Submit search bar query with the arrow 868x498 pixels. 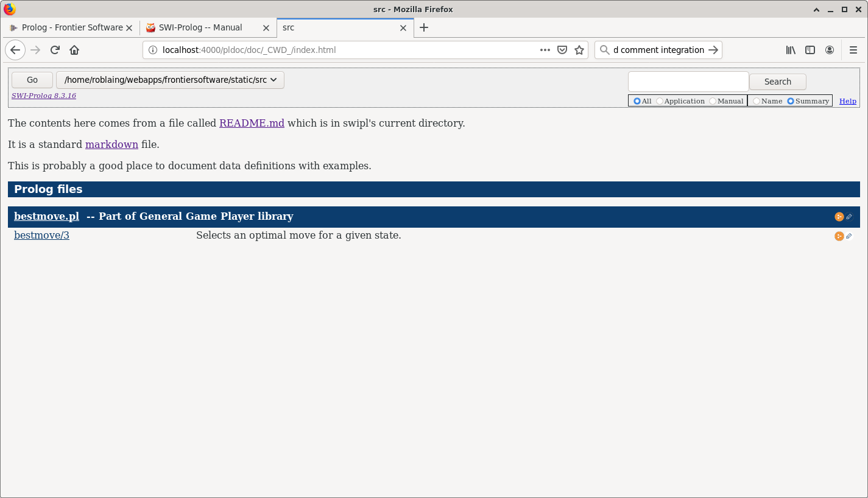coord(713,50)
